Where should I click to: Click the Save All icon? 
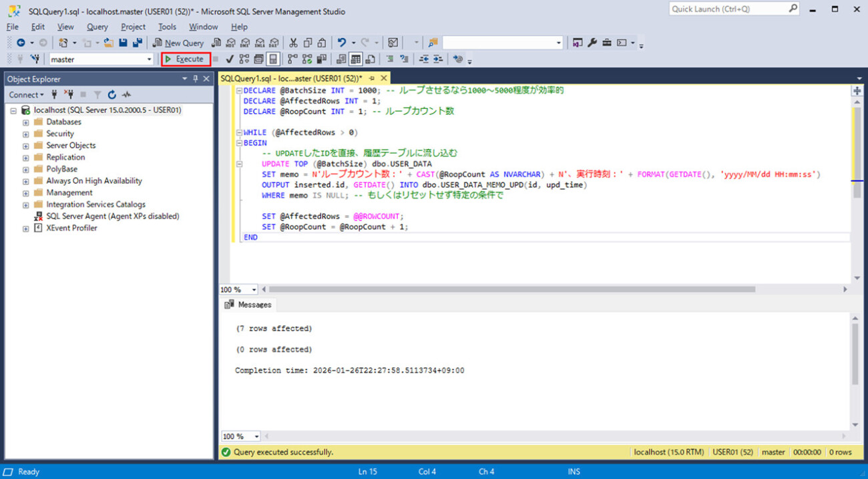coord(138,43)
